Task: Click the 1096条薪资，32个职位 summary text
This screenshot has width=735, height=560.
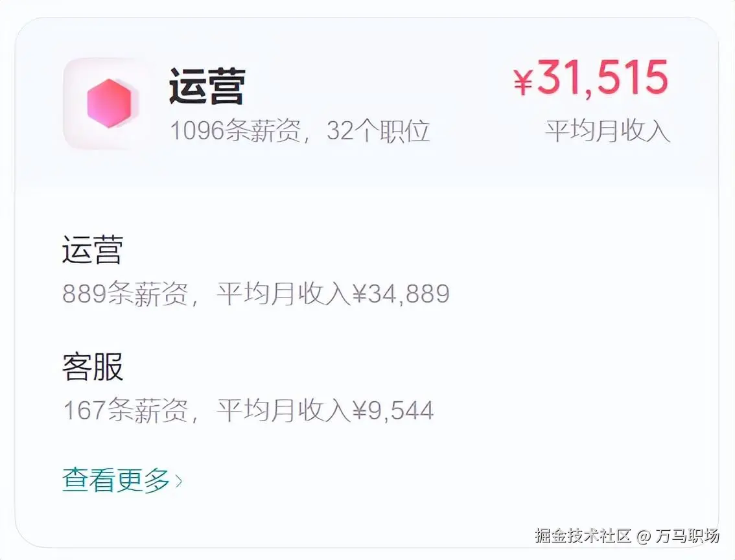Action: (x=299, y=132)
